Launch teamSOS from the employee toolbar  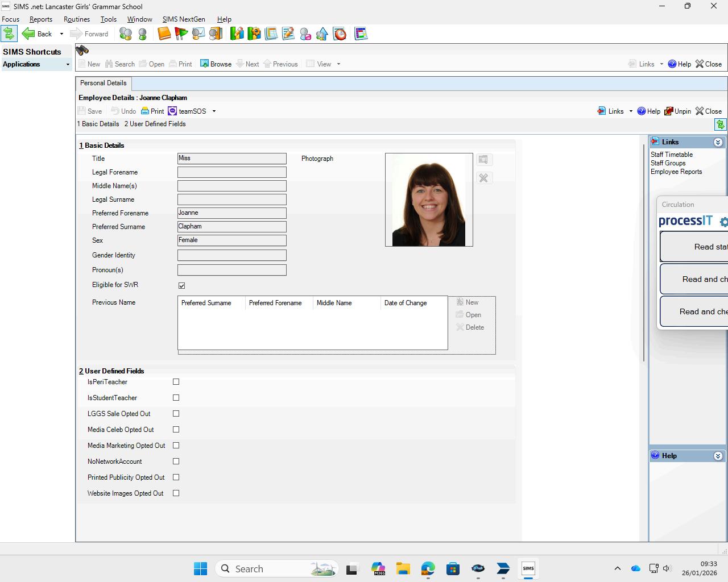click(187, 111)
